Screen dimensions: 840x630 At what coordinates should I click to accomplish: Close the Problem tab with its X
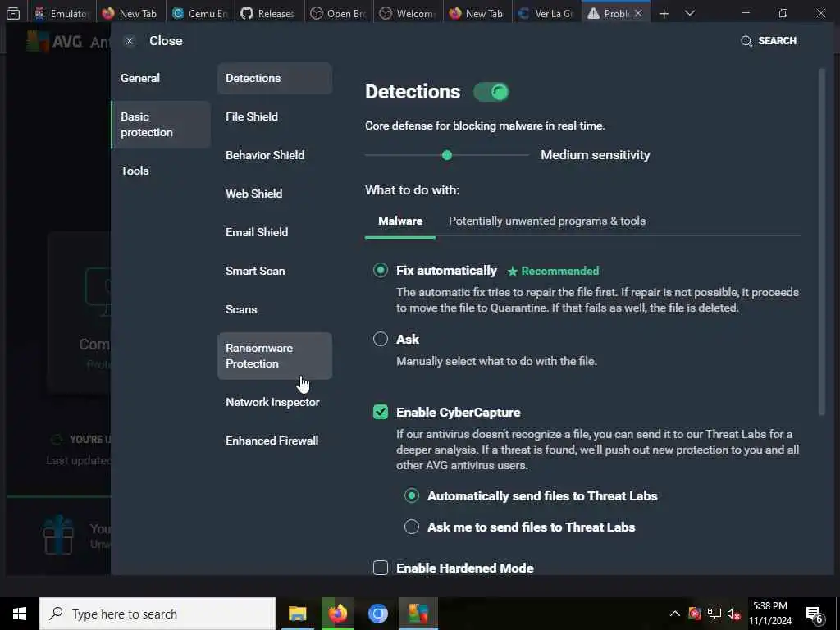point(638,13)
